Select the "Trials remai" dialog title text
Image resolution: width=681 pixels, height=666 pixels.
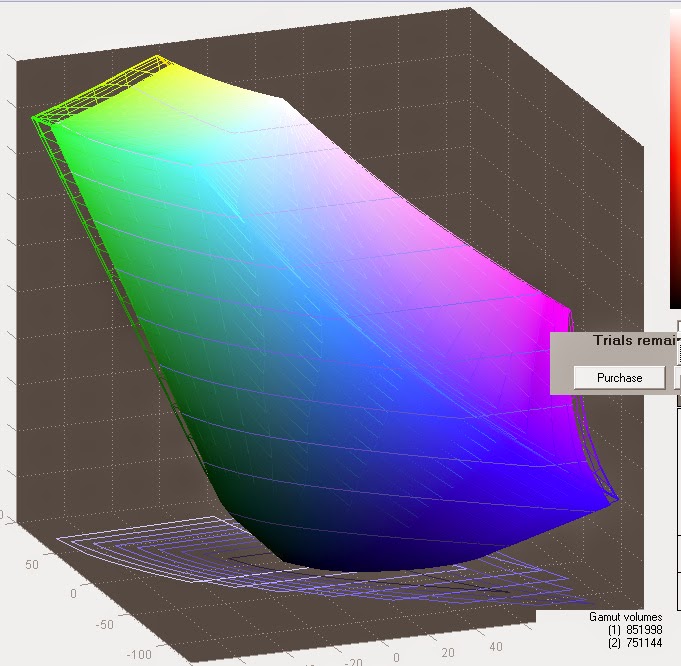click(636, 340)
